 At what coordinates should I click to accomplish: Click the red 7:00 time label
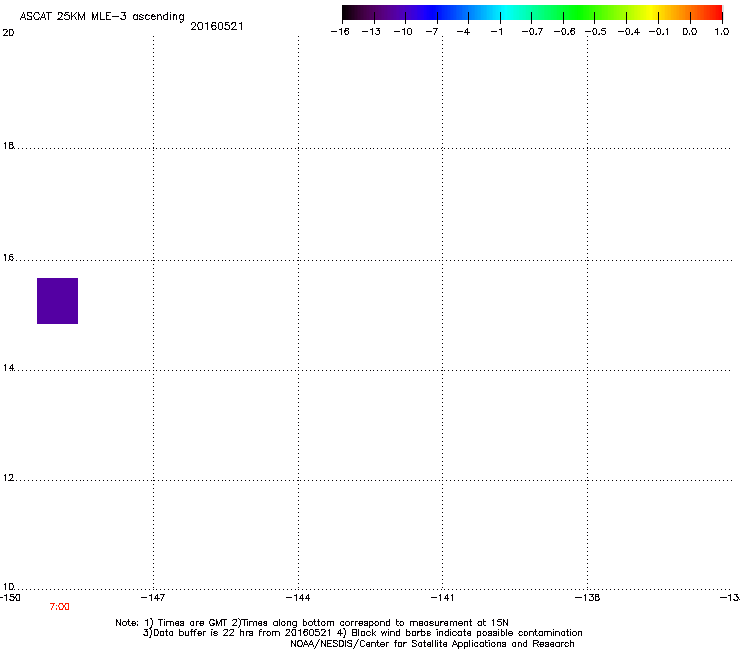(59, 607)
